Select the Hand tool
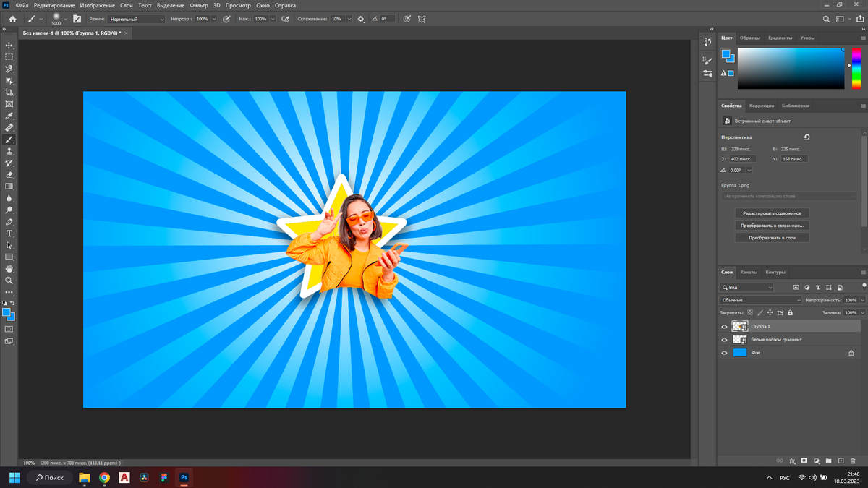 coord(9,268)
